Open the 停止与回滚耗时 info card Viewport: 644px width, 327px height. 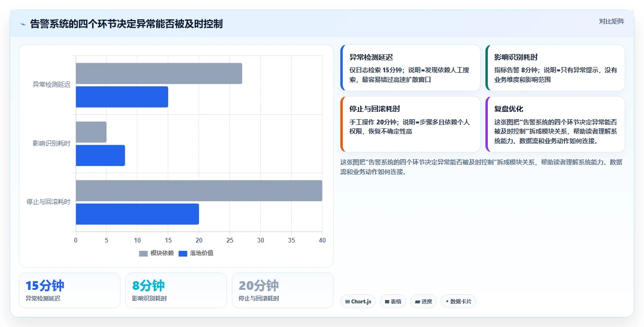click(410, 124)
